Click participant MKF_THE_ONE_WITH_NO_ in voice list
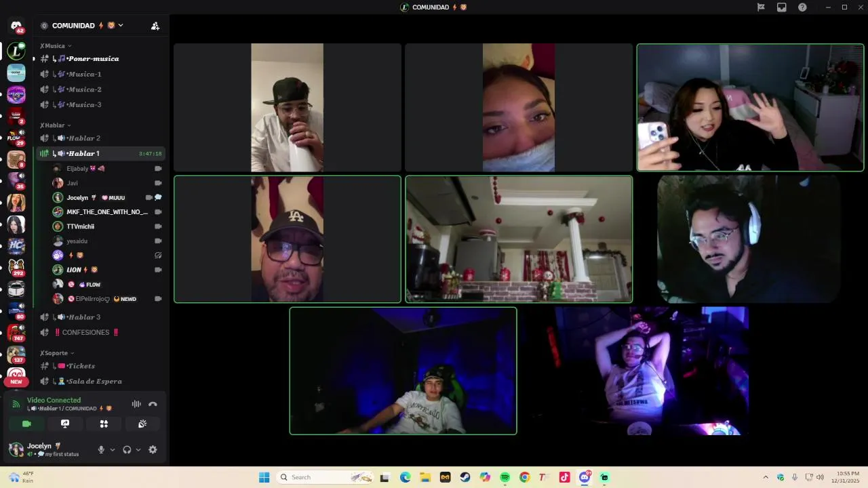This screenshot has height=488, width=868. pyautogui.click(x=107, y=211)
